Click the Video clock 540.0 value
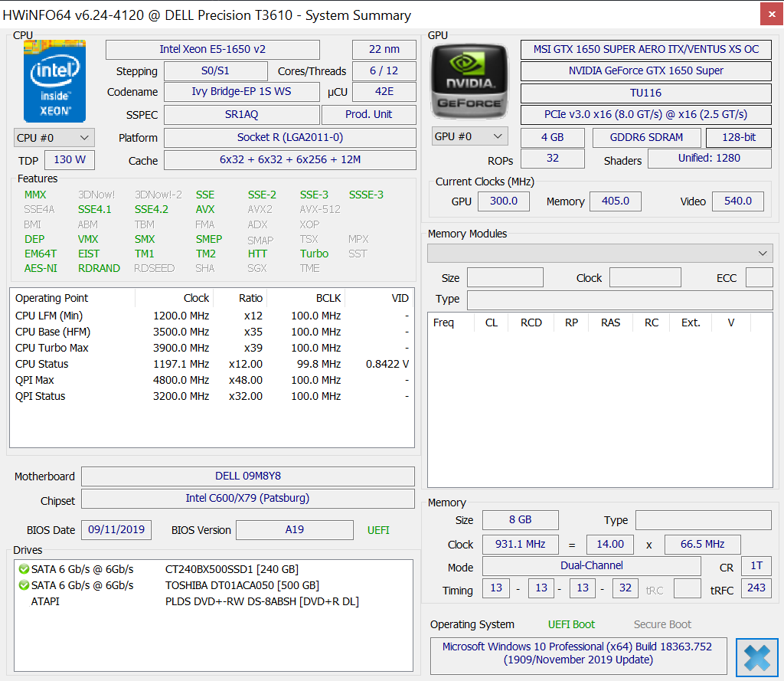This screenshot has height=681, width=784. [x=738, y=201]
